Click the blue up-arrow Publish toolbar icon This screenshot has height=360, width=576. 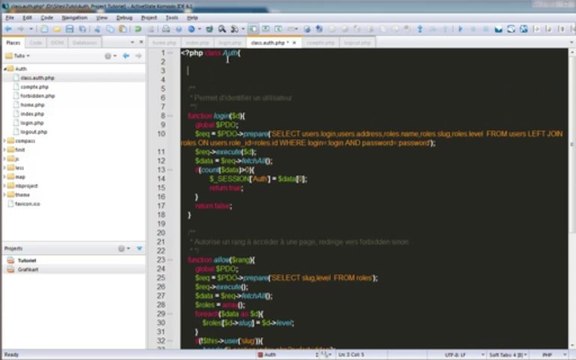point(420,29)
